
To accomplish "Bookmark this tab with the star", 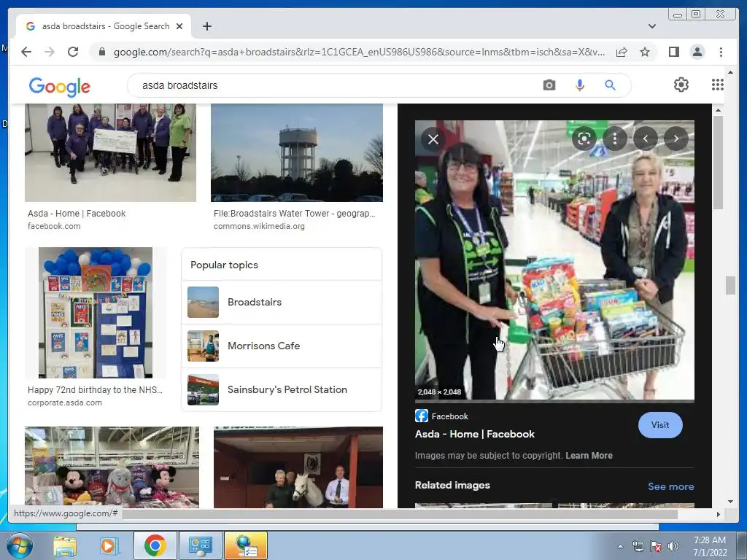I will [645, 52].
